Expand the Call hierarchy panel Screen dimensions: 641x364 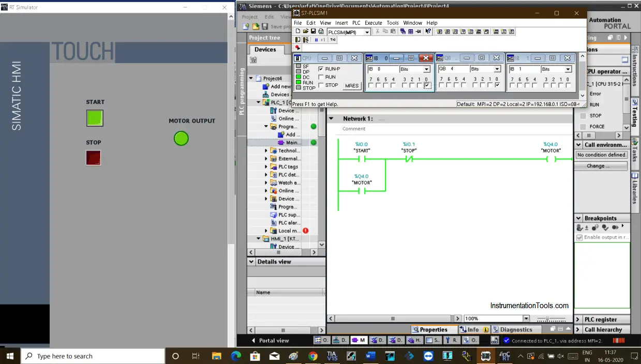578,330
